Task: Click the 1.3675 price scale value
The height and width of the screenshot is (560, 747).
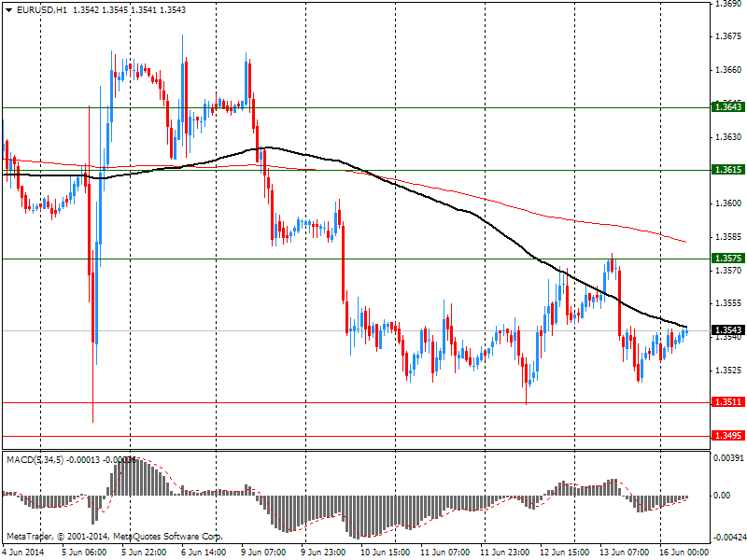Action: point(728,36)
